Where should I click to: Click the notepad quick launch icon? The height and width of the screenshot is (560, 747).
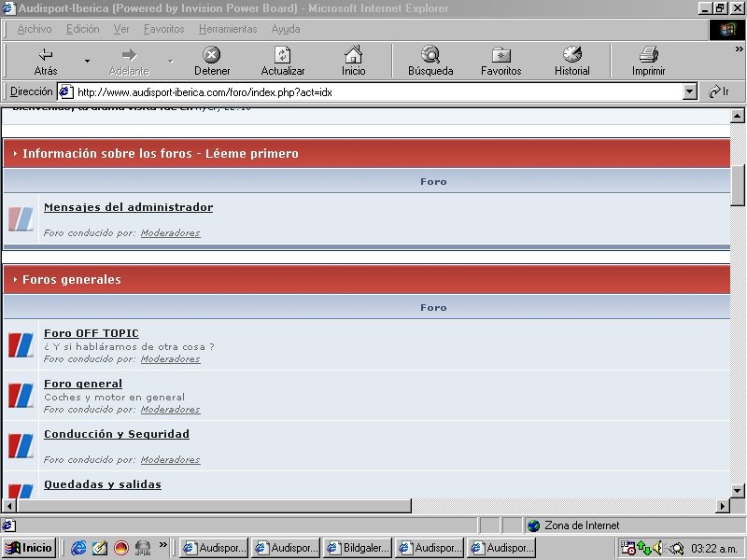pos(100,548)
